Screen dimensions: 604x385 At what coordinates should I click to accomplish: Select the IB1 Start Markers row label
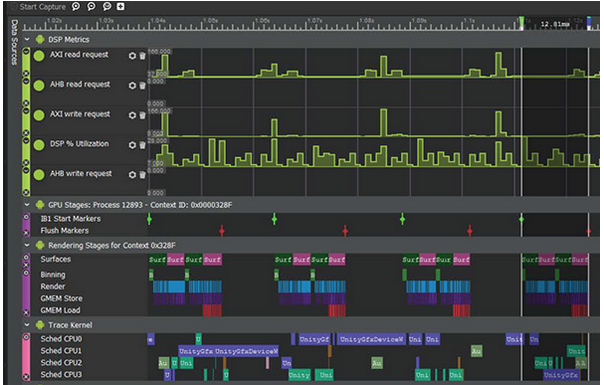coord(70,219)
